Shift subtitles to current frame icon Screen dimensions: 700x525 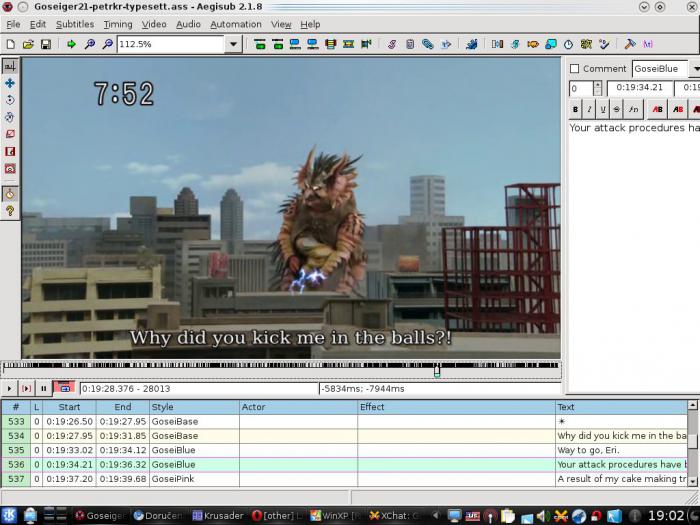366,44
